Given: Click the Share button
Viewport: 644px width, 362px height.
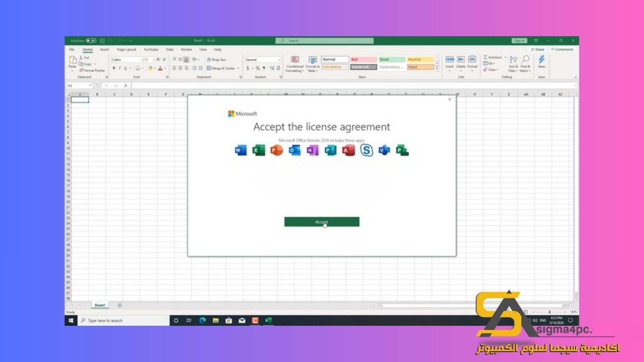Looking at the screenshot, I should [x=538, y=50].
